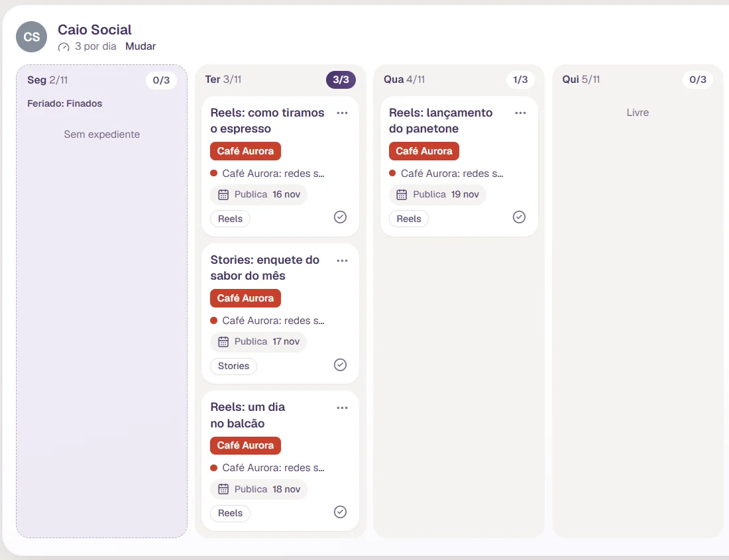Click the 0/3 capacity badge on Seg 2/11
Viewport: 729px width, 560px height.
(x=161, y=80)
